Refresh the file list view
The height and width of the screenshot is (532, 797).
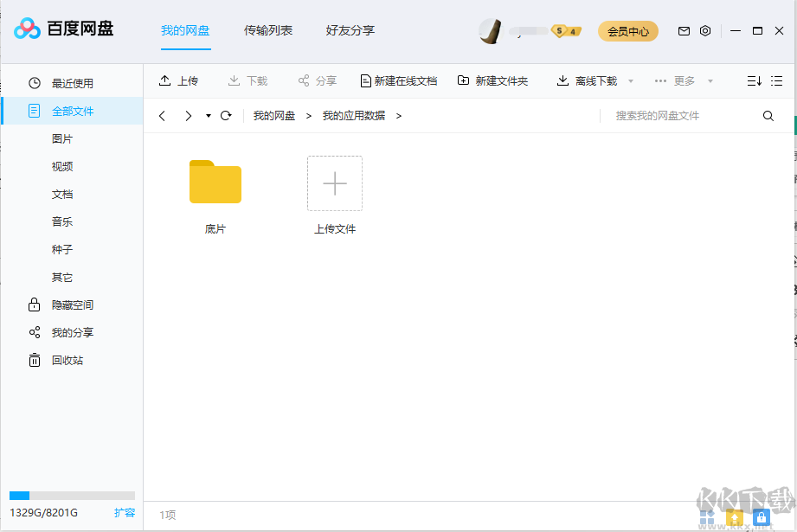(x=226, y=115)
